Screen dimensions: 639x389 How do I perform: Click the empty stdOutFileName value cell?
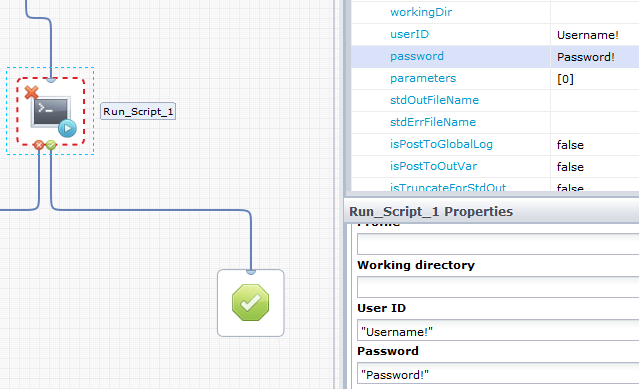coord(595,101)
